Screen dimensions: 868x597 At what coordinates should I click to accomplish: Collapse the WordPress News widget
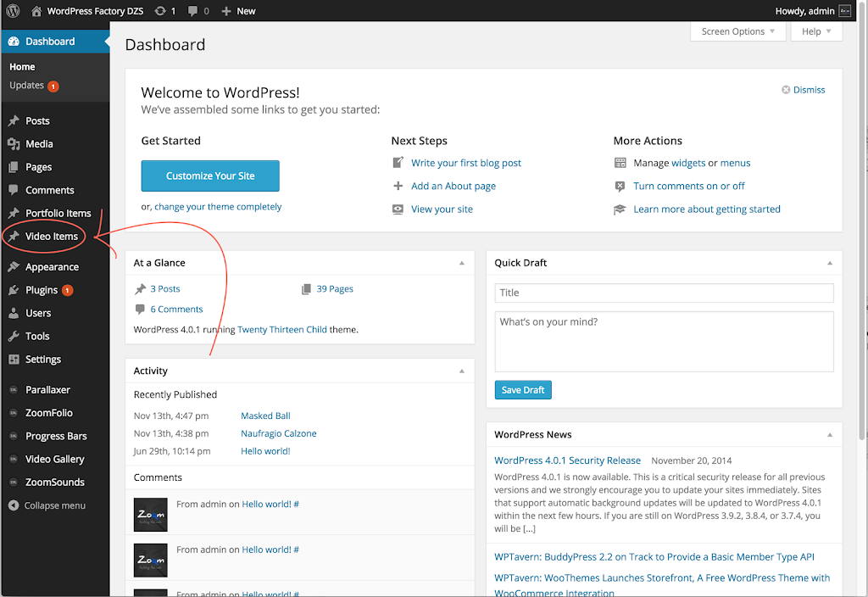coord(830,435)
